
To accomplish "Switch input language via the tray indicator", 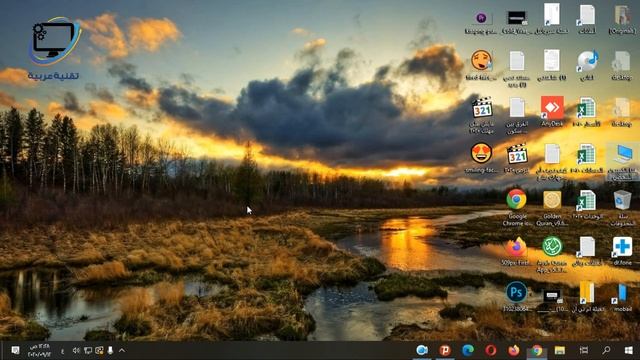I will coord(62,351).
